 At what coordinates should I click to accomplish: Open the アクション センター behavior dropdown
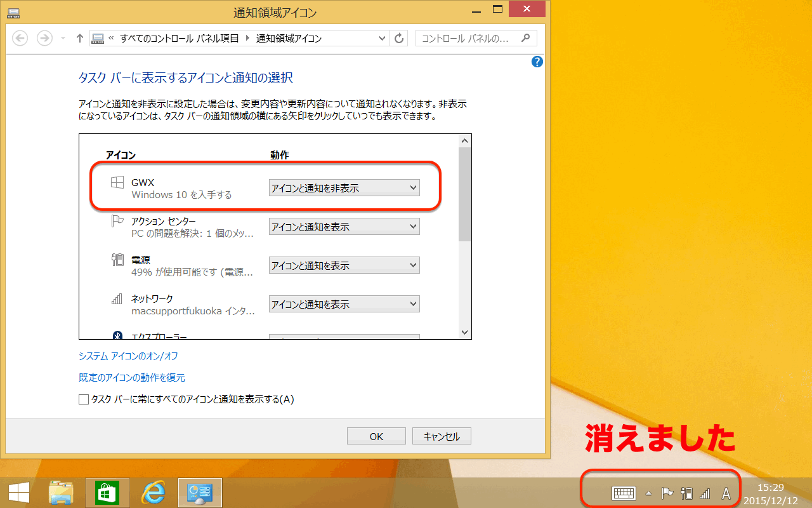(x=344, y=227)
